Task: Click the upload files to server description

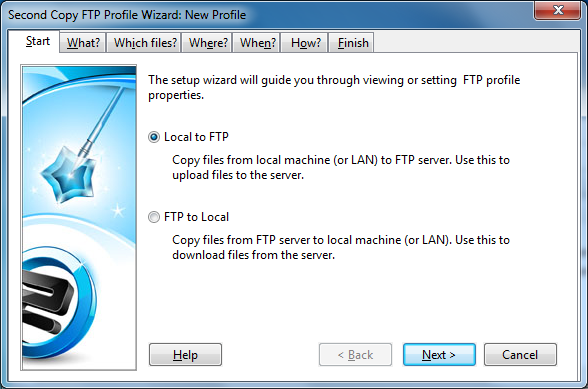Action: coord(341,167)
